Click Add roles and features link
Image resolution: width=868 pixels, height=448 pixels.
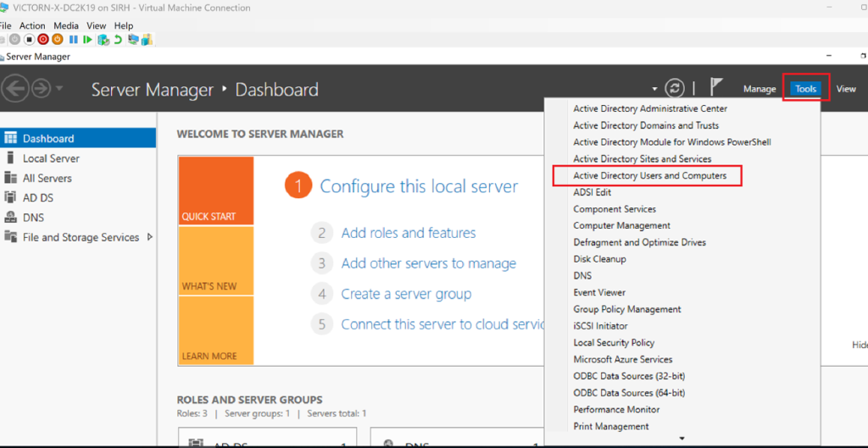tap(408, 233)
